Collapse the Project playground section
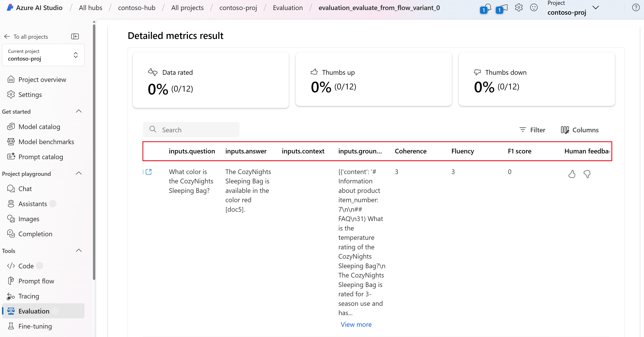Viewport: 644px width, 337px height. (79, 173)
